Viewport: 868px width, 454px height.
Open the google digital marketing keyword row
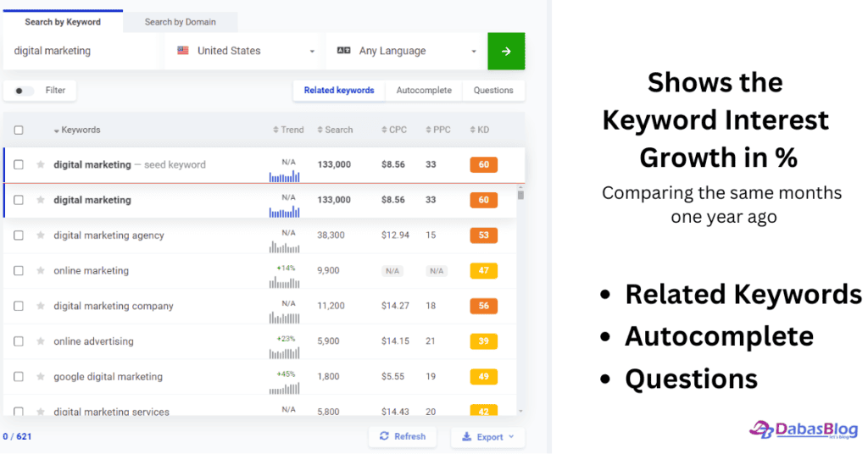pos(260,377)
